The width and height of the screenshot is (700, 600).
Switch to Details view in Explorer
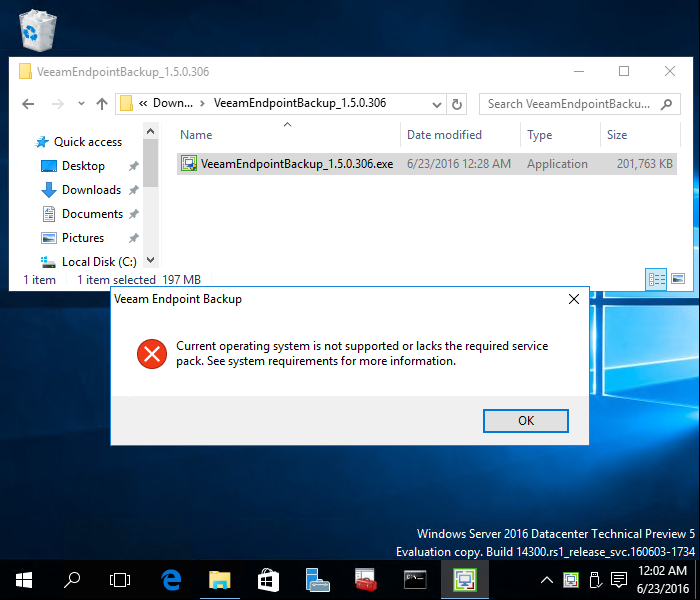point(656,279)
